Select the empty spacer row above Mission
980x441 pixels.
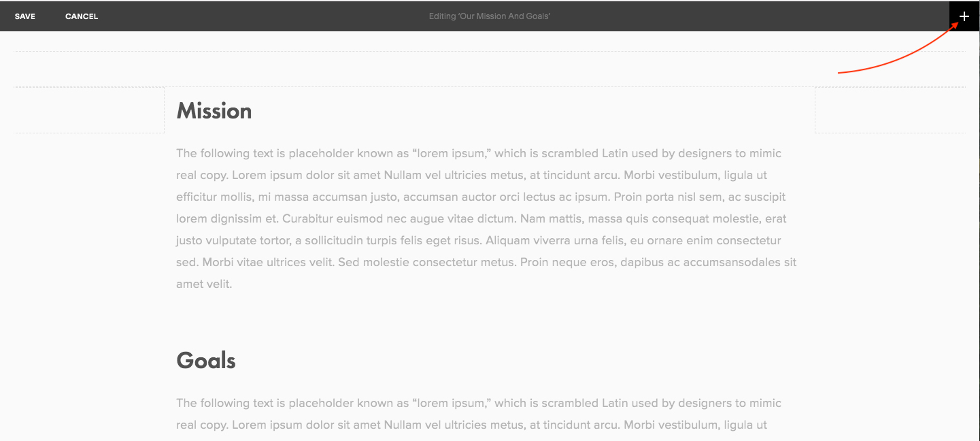pyautogui.click(x=489, y=69)
